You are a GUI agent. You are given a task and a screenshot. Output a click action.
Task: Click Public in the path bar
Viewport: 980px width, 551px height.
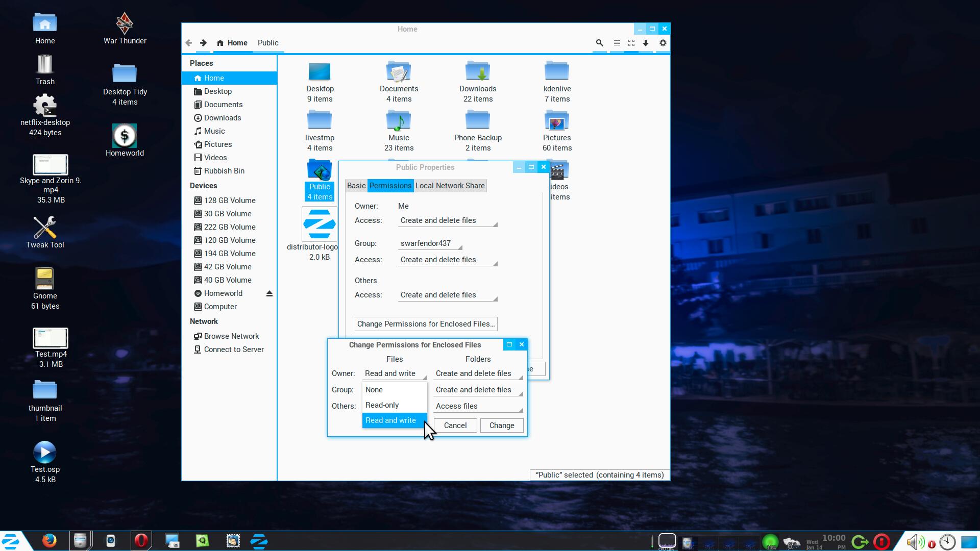(x=268, y=43)
